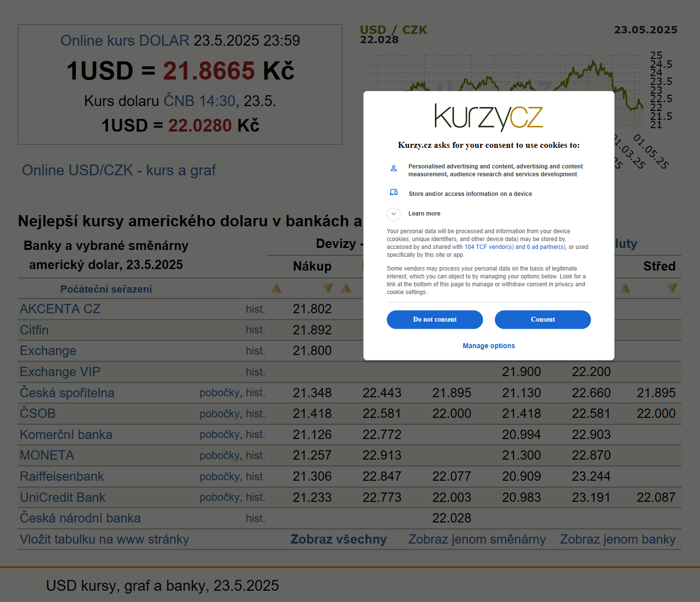Click Komerční banka Prodej value 22.772
700x602 pixels.
click(382, 435)
